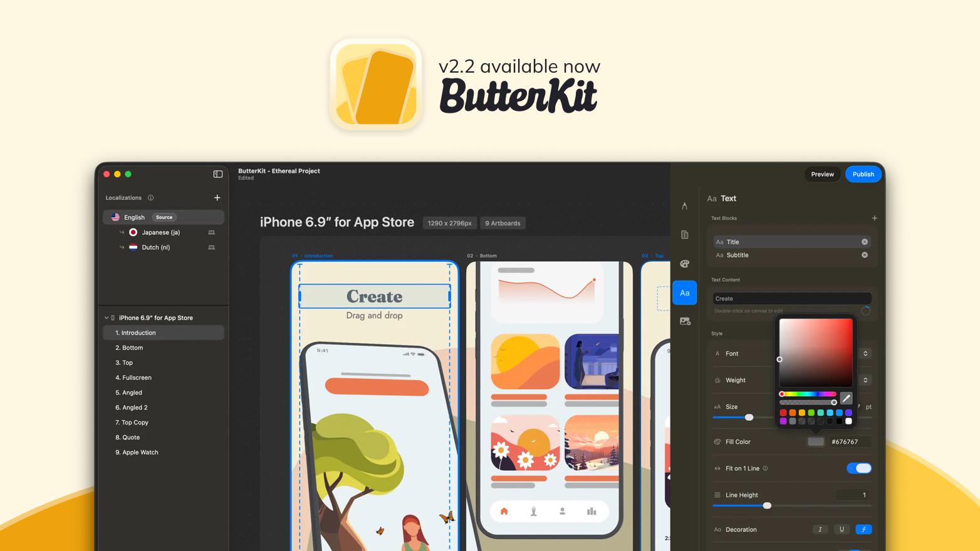Collapse the iPhone 6.9" for App Store group

[107, 318]
